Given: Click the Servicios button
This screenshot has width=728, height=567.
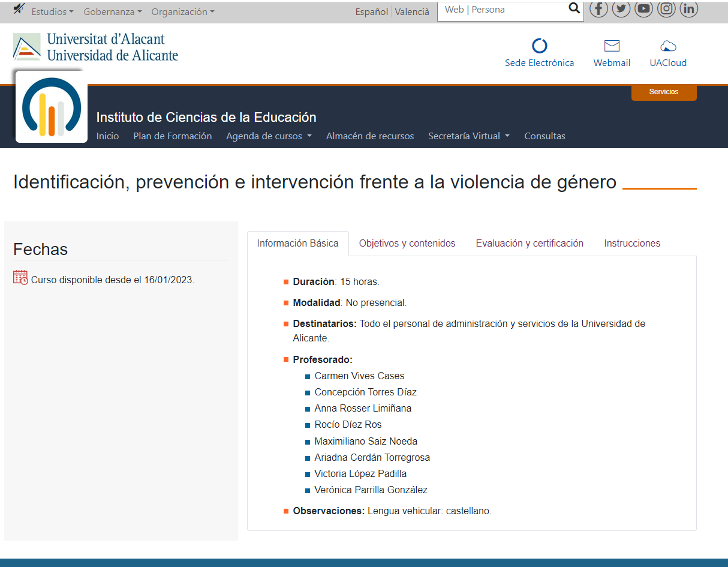Looking at the screenshot, I should (x=664, y=92).
